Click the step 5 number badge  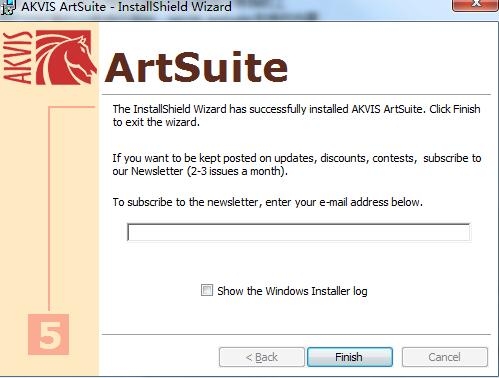pos(49,334)
